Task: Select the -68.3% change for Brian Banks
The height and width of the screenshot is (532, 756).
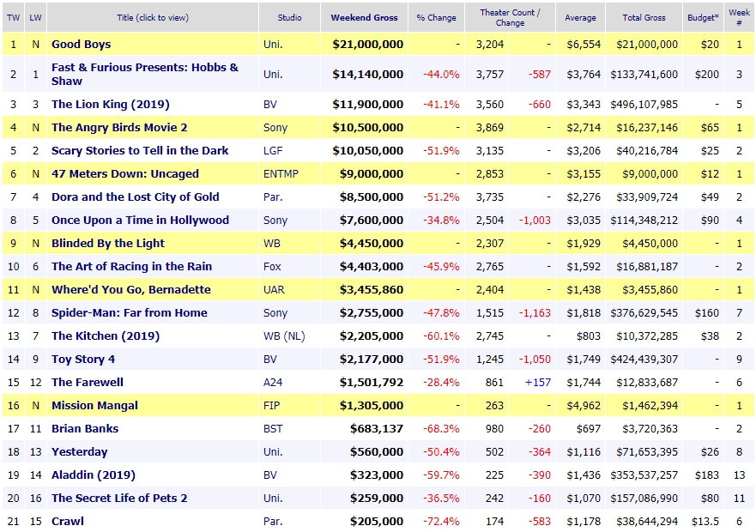Action: click(x=441, y=429)
